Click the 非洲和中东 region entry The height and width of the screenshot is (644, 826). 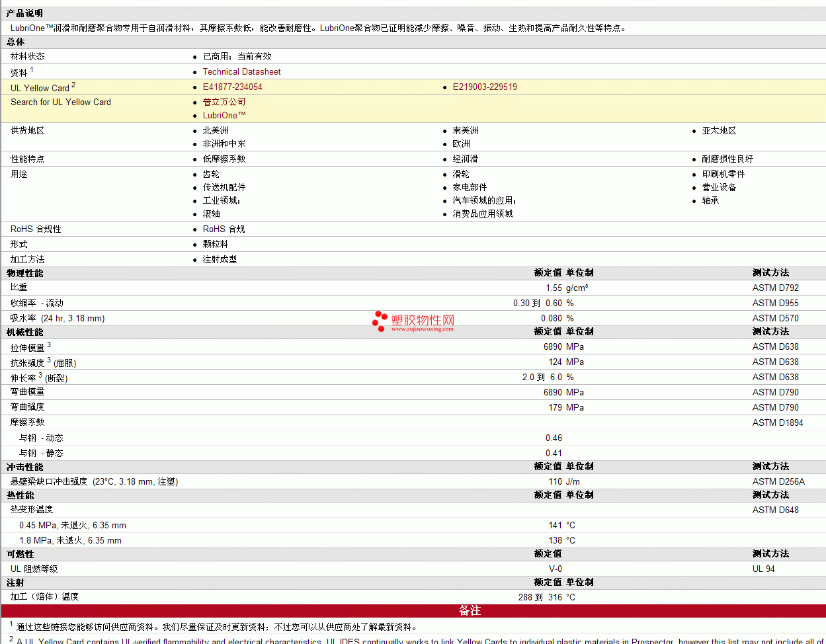(x=224, y=143)
